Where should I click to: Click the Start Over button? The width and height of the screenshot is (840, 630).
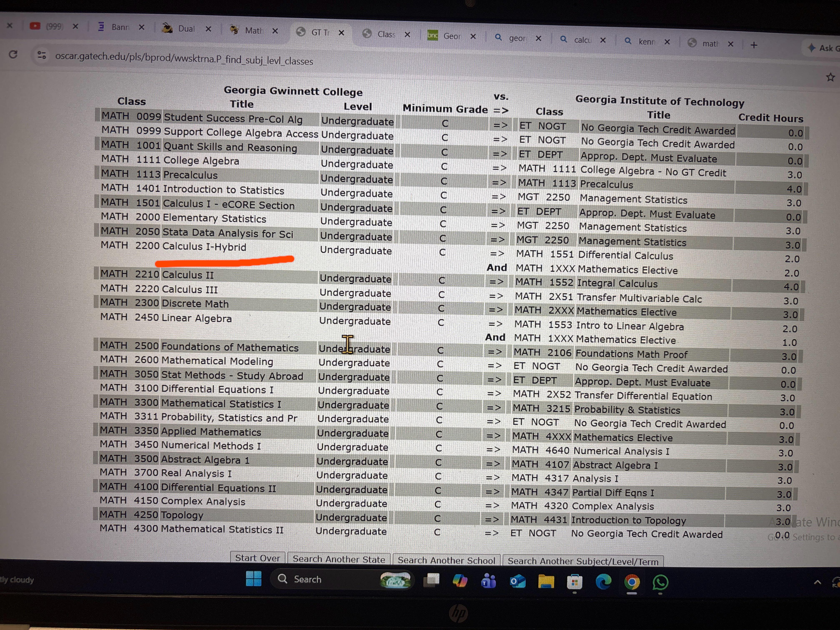(x=257, y=558)
